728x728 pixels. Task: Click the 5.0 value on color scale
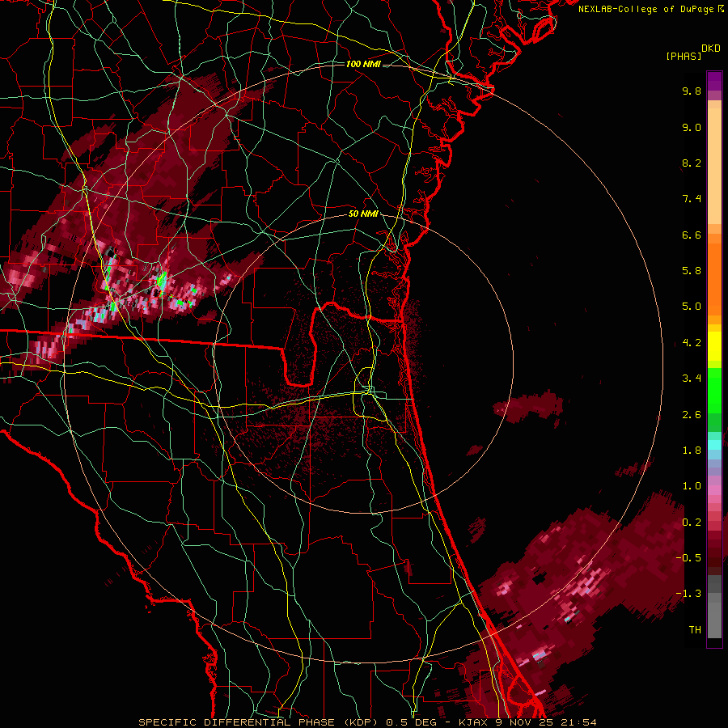692,307
